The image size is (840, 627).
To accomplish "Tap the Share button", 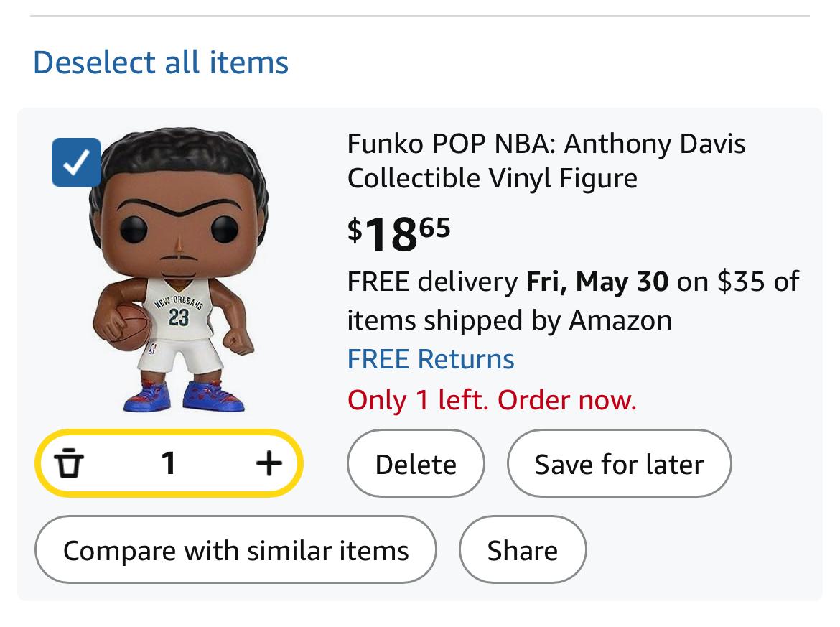I will pos(523,550).
